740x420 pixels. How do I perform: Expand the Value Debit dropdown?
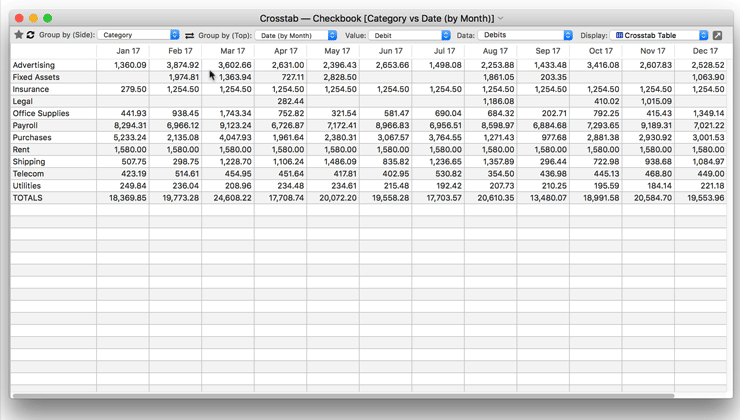[x=411, y=35]
